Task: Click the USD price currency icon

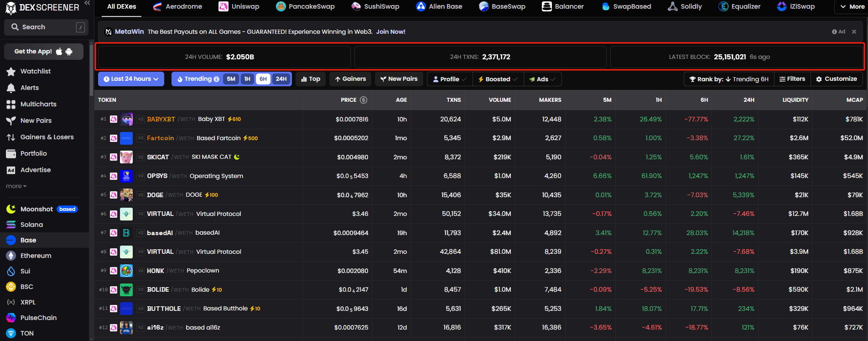Action: click(364, 100)
